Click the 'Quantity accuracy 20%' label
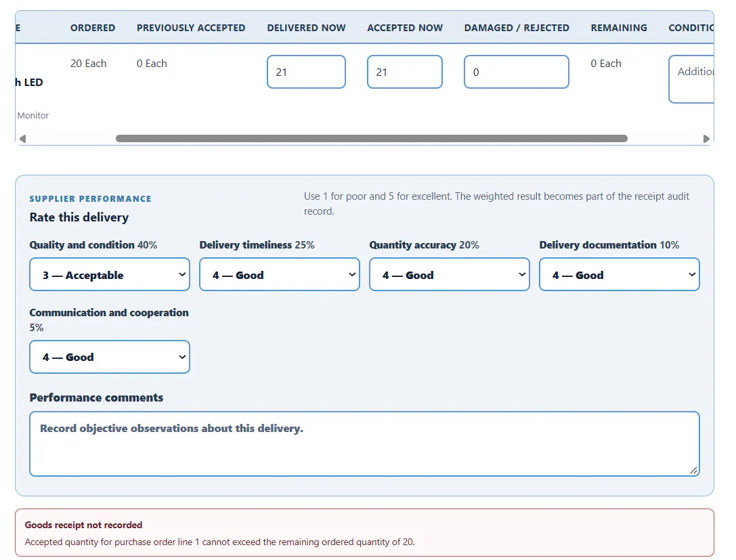 pyautogui.click(x=424, y=244)
